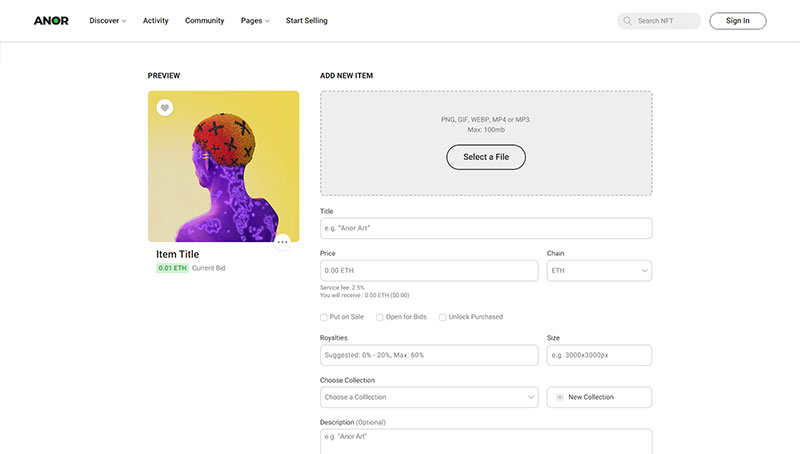The width and height of the screenshot is (800, 454).
Task: Expand the Discover menu
Action: [108, 20]
